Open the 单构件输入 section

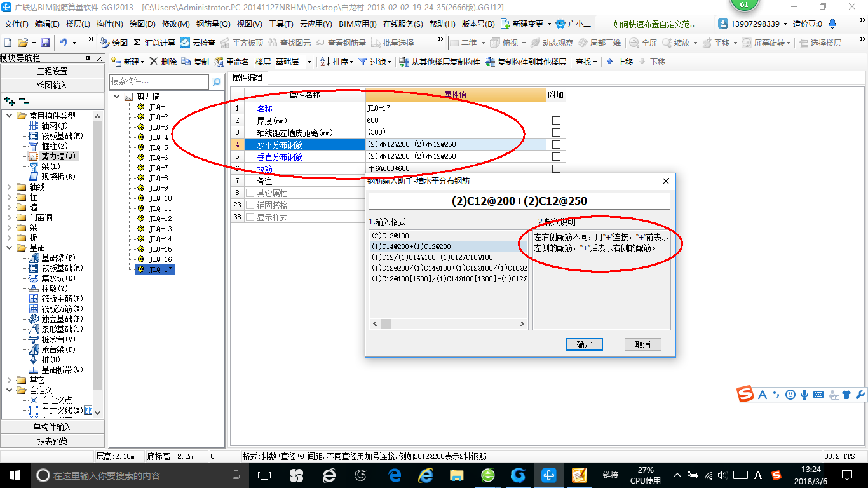(52, 427)
